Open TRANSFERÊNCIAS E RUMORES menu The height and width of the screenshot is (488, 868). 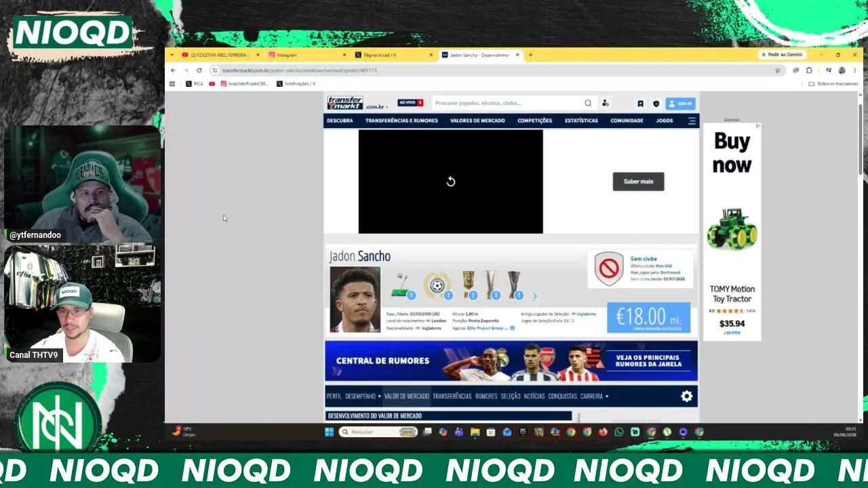point(401,121)
